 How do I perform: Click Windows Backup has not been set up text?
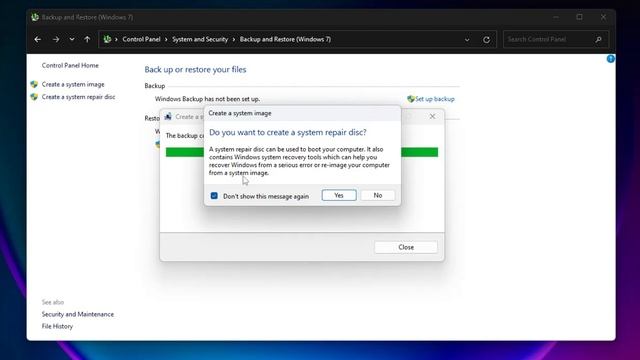coord(207,99)
